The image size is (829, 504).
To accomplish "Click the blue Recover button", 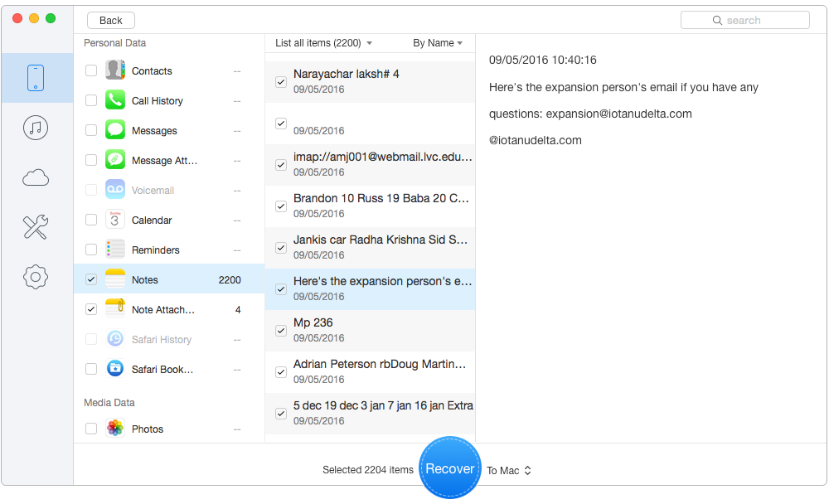I will pyautogui.click(x=450, y=468).
